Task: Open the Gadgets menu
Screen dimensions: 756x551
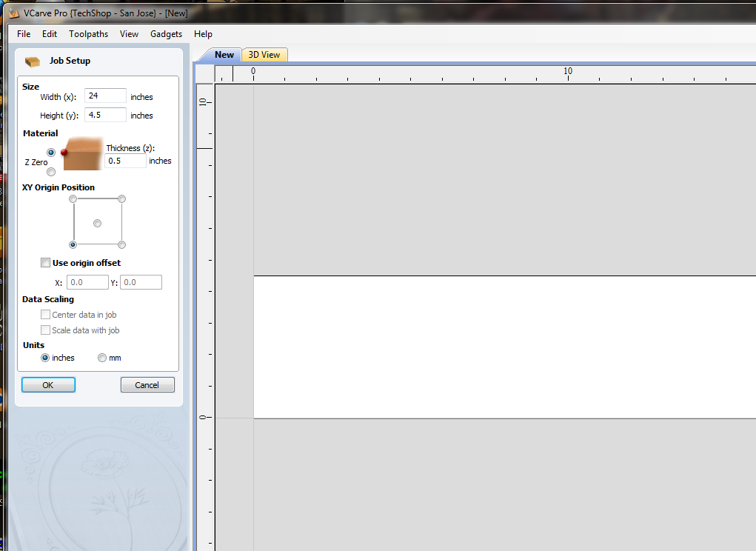Action: pos(166,34)
